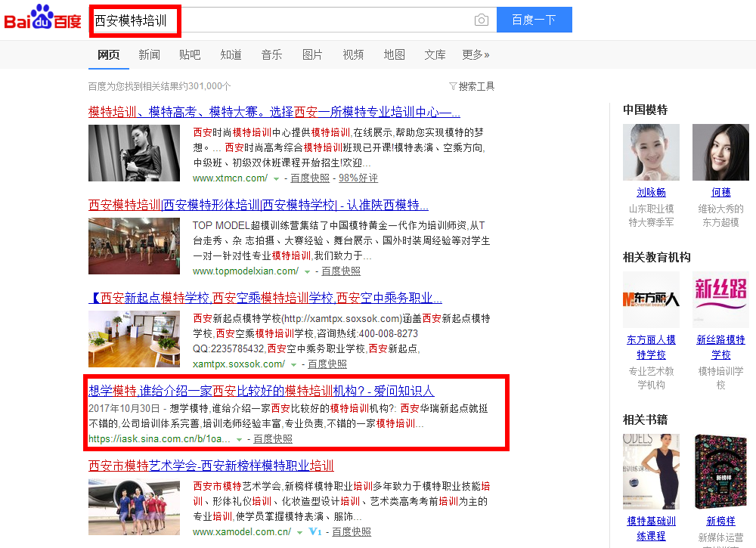Click the https://iask.sina.com.cn URL

[159, 439]
